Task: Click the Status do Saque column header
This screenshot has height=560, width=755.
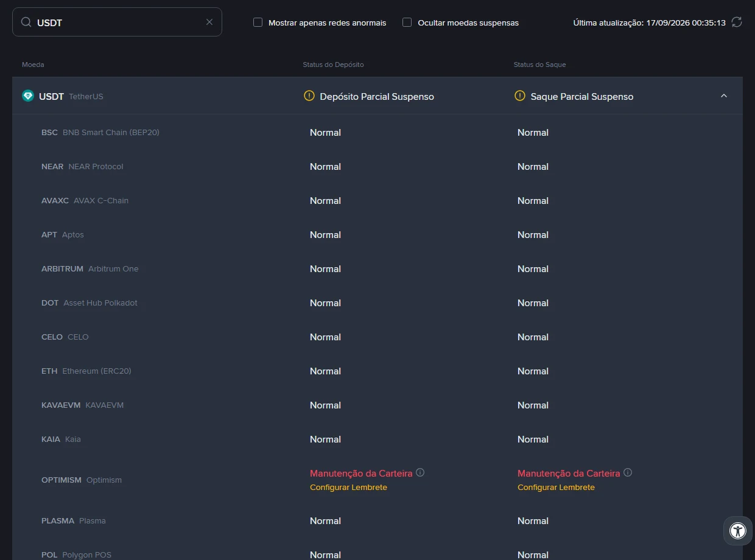Action: coord(539,65)
